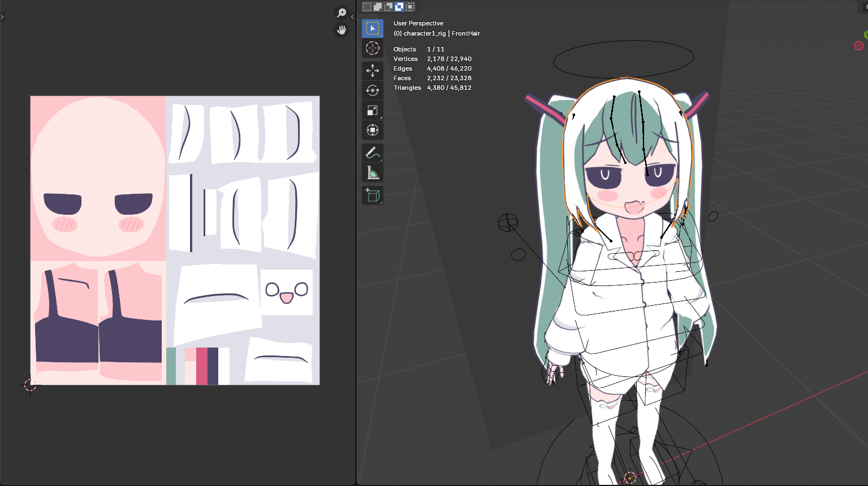Select the Select Box tool
Image resolution: width=868 pixels, height=486 pixels.
[373, 28]
